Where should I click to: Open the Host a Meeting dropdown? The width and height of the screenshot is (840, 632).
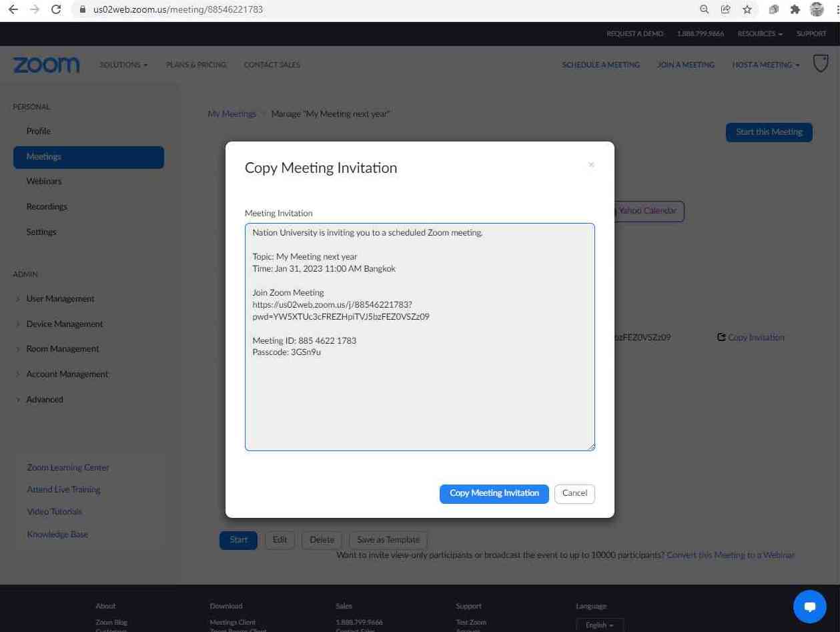point(765,65)
